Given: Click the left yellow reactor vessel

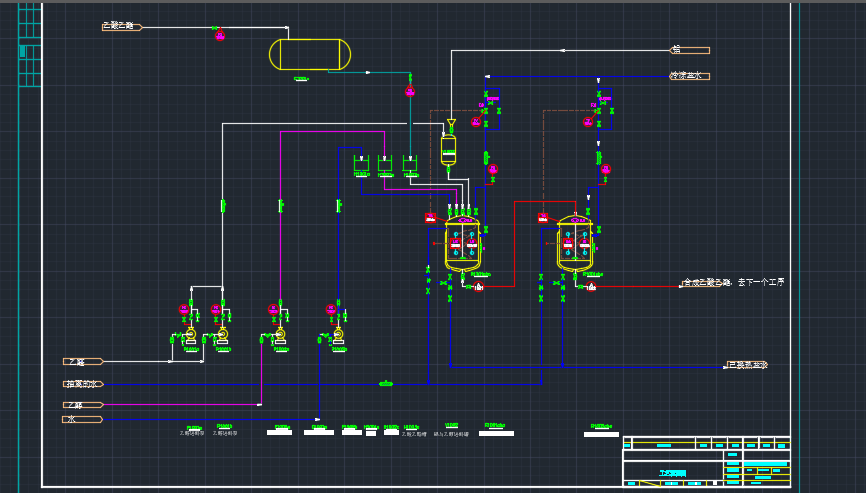Looking at the screenshot, I should (x=463, y=243).
